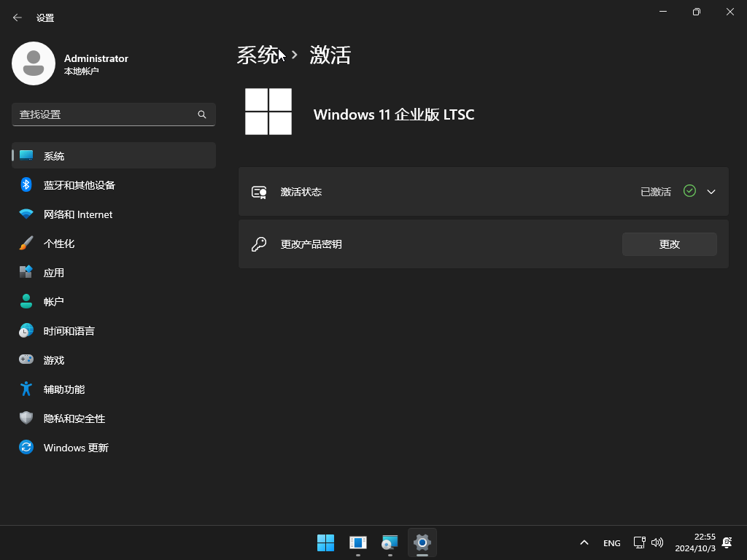Open the disc installer app on taskbar
Viewport: 747px width, 560px height.
pyautogui.click(x=390, y=542)
